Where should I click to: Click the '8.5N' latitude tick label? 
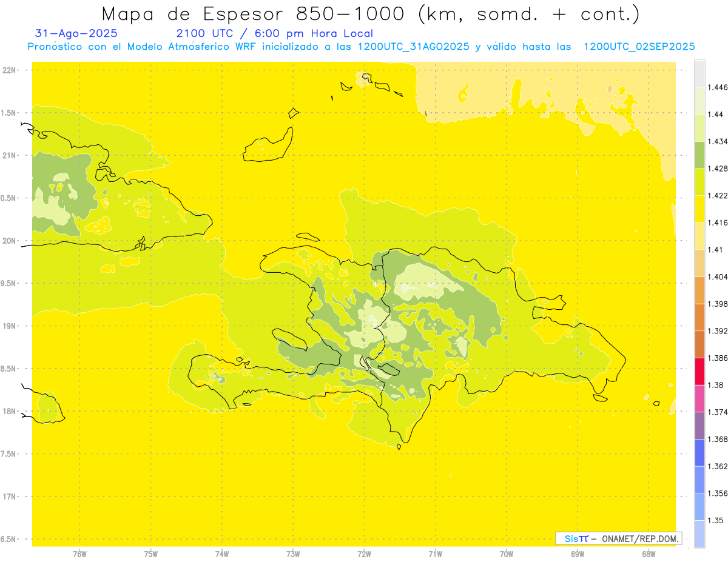9,369
